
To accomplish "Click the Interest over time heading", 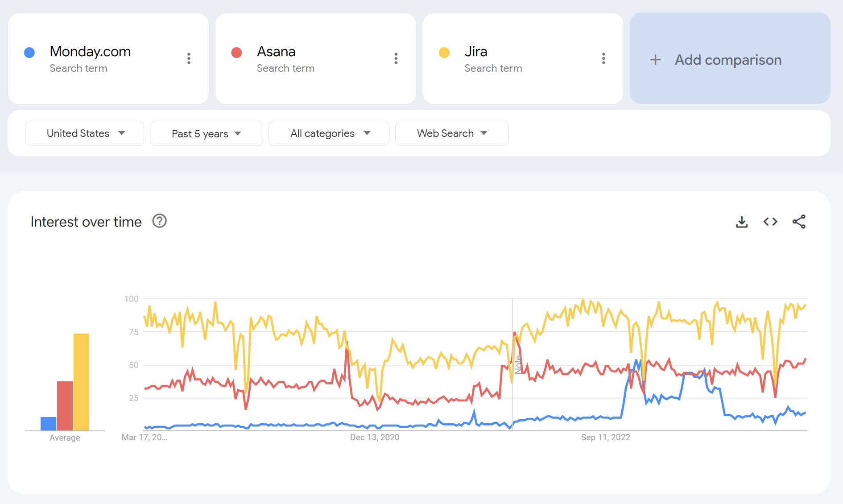I will (86, 222).
